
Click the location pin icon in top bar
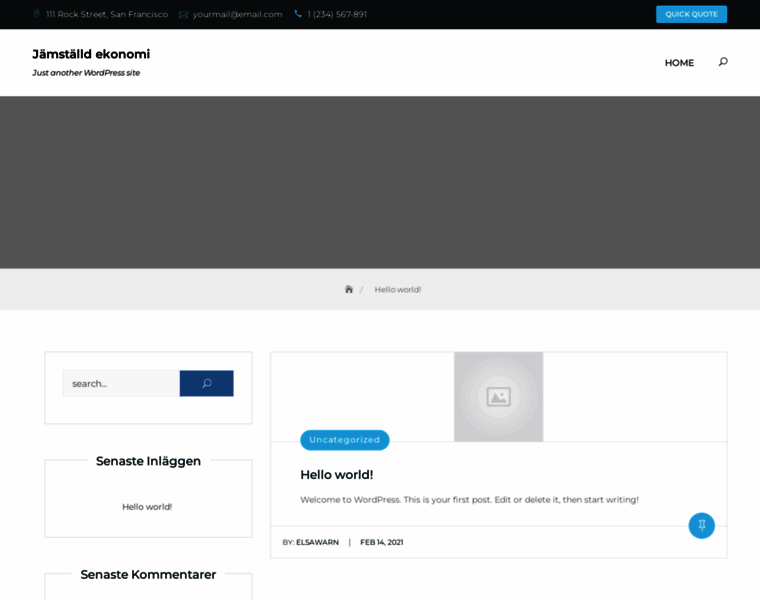click(37, 14)
